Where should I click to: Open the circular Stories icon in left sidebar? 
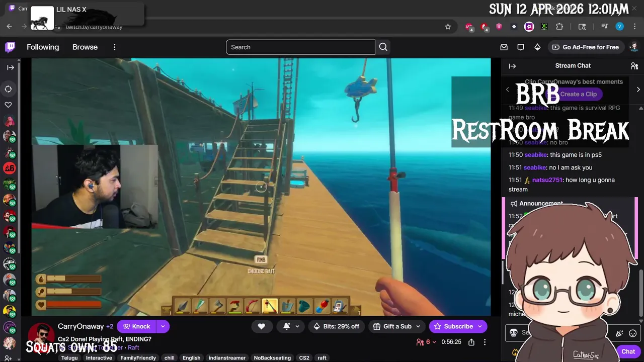pyautogui.click(x=9, y=89)
